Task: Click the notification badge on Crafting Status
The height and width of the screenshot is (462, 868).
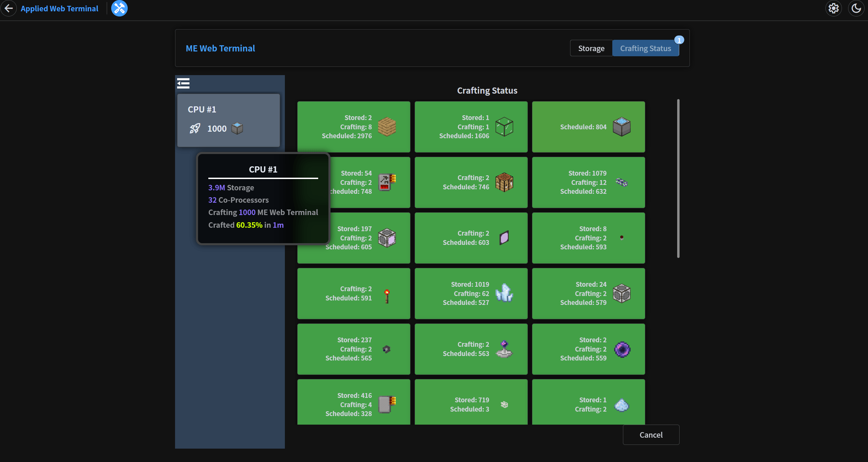Action: [679, 40]
